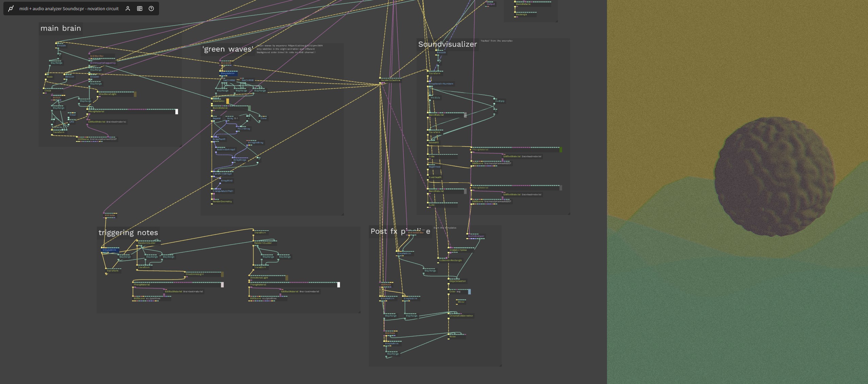Select the TransformArray3 node
Image resolution: width=868 pixels, height=384 pixels.
coord(222,174)
